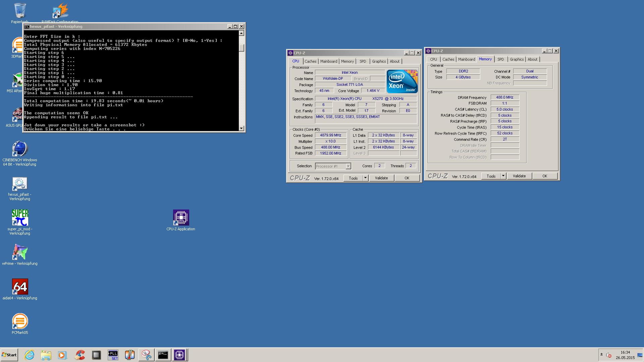Image resolution: width=644 pixels, height=362 pixels.
Task: Open Mainboard tab in right CPU-Z window
Action: pos(467,59)
